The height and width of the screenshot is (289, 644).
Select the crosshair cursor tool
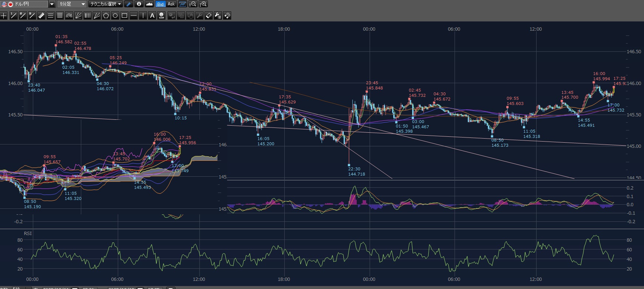click(x=4, y=16)
